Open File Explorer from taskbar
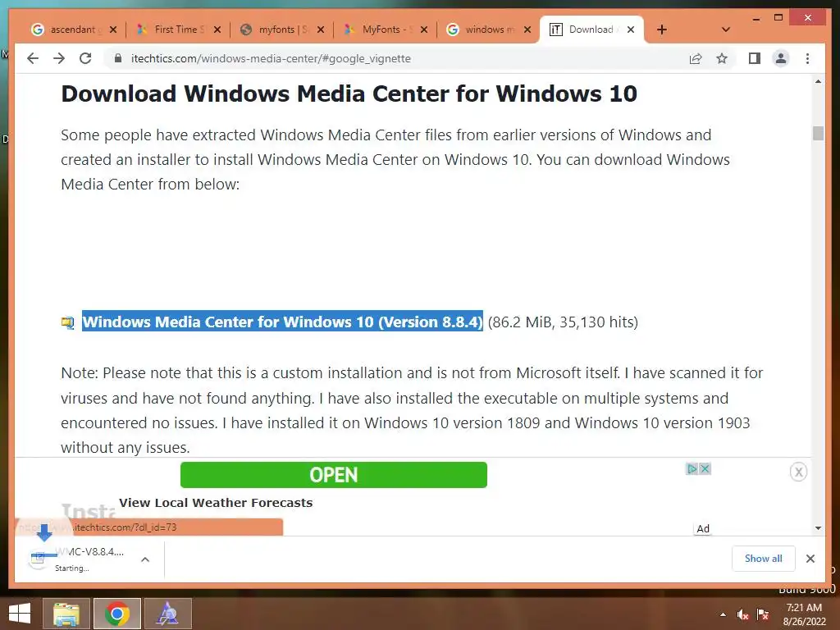The width and height of the screenshot is (840, 630). click(66, 614)
